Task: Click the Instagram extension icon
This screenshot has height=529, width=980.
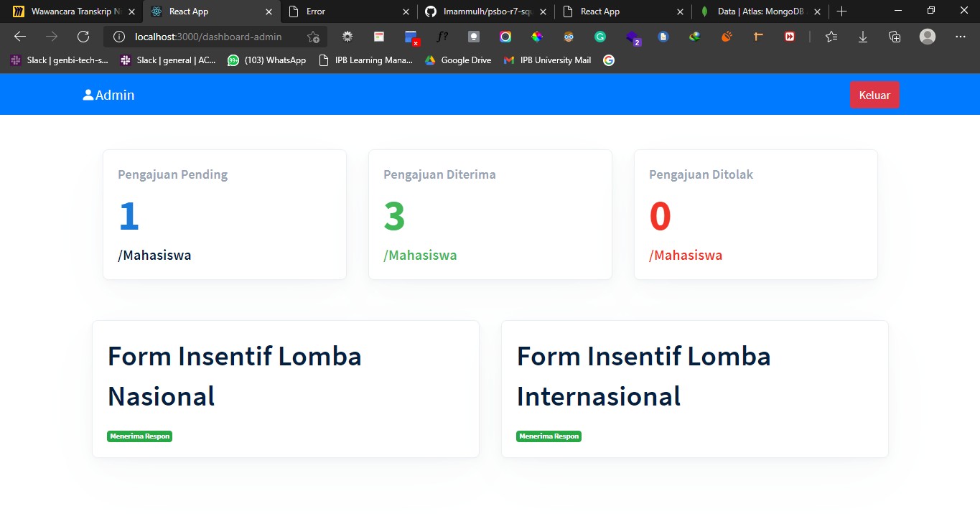Action: pyautogui.click(x=504, y=36)
